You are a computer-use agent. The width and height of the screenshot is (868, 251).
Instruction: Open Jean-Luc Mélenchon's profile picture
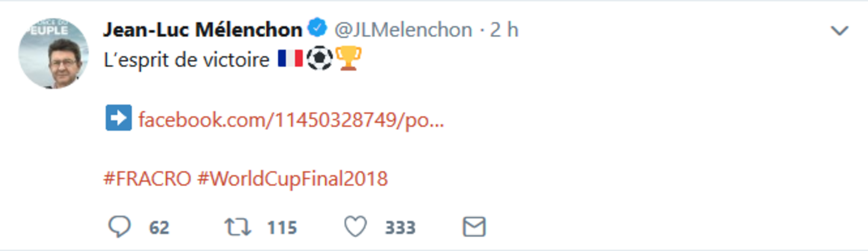(53, 53)
